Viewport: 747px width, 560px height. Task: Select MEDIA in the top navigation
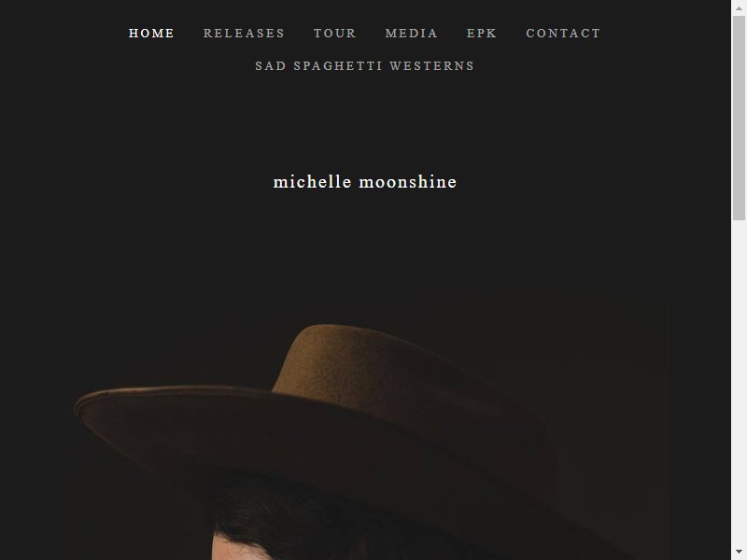(x=411, y=34)
